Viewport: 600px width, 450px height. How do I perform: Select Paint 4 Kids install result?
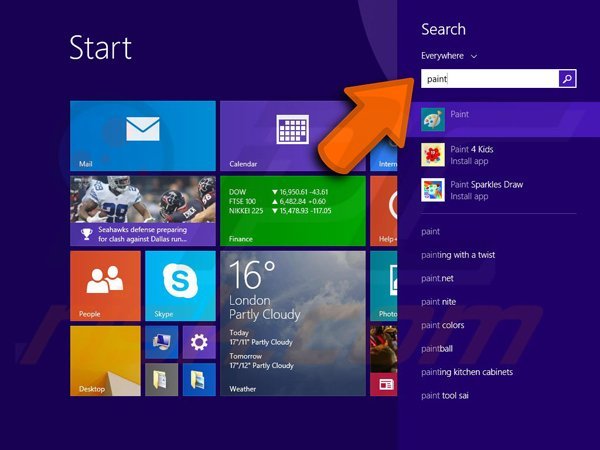coord(499,155)
